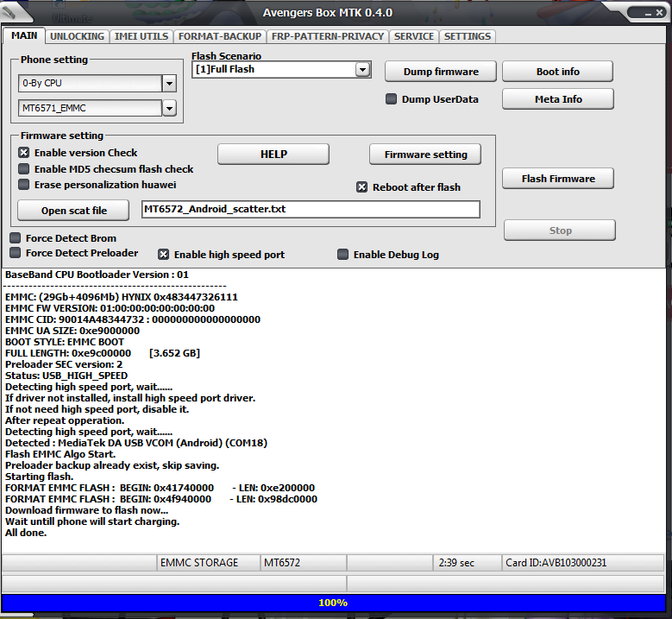672x619 pixels.
Task: Click the MT6572 status bar cell
Action: pyautogui.click(x=304, y=563)
